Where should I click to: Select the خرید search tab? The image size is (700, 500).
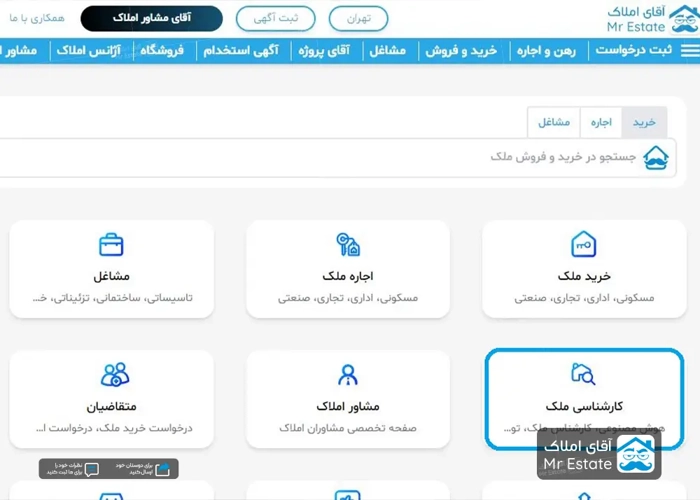[x=644, y=122]
